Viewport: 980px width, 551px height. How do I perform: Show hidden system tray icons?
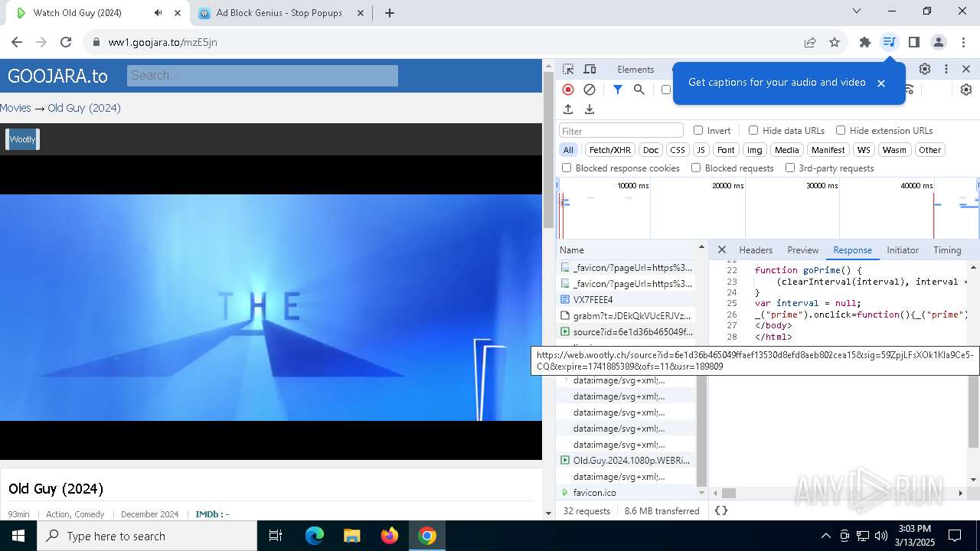coord(825,536)
